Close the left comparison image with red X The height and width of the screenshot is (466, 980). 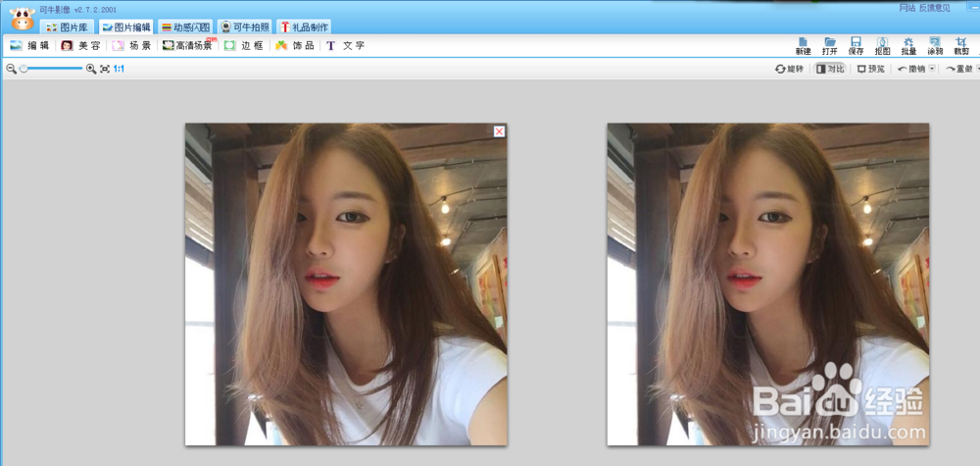click(499, 131)
